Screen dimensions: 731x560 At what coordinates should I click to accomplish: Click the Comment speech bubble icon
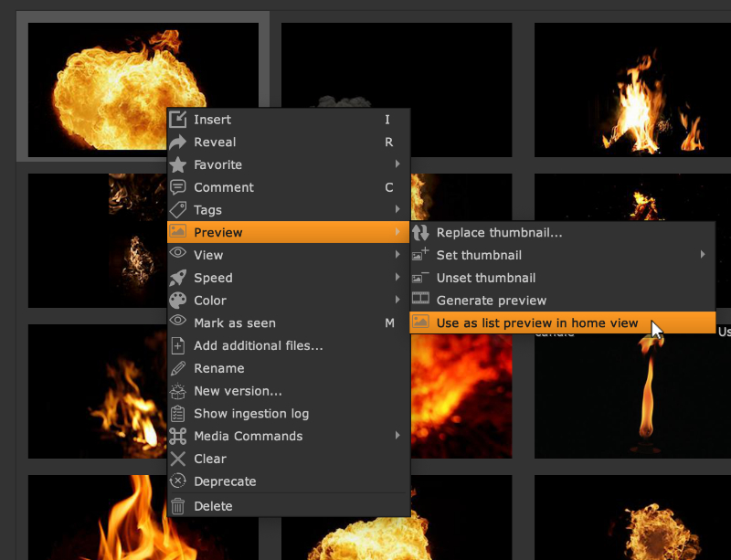click(178, 187)
